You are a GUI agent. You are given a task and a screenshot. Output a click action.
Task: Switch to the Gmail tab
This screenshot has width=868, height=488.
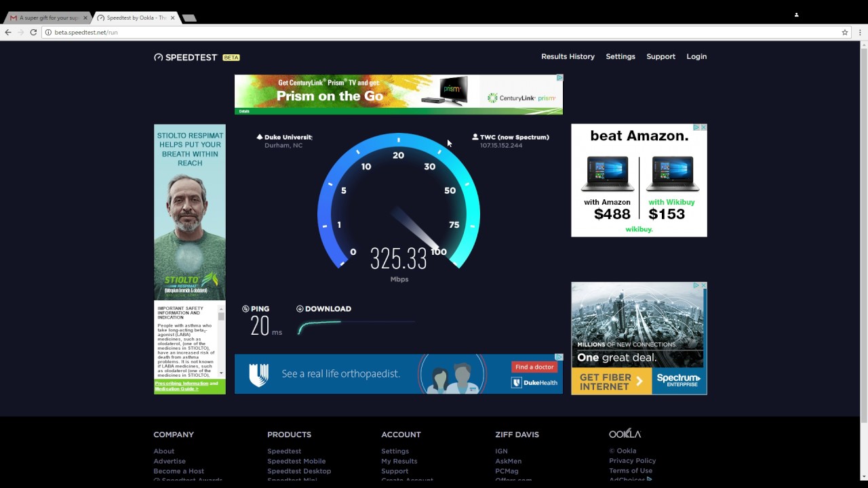coord(47,17)
